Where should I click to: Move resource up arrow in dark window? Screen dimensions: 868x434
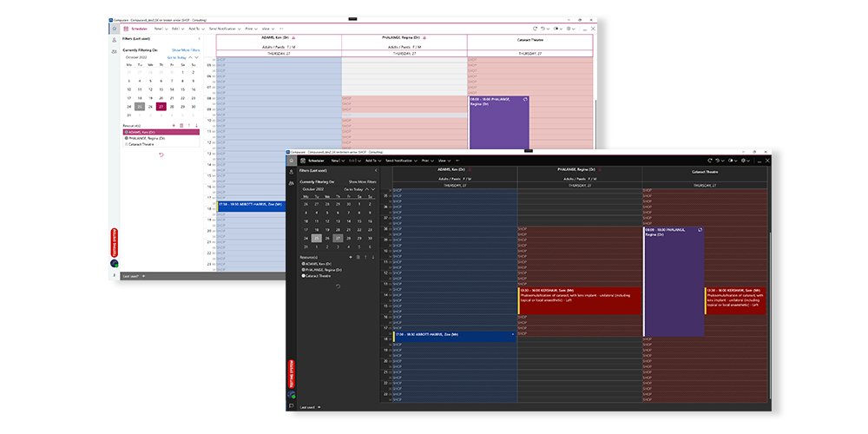tap(365, 258)
